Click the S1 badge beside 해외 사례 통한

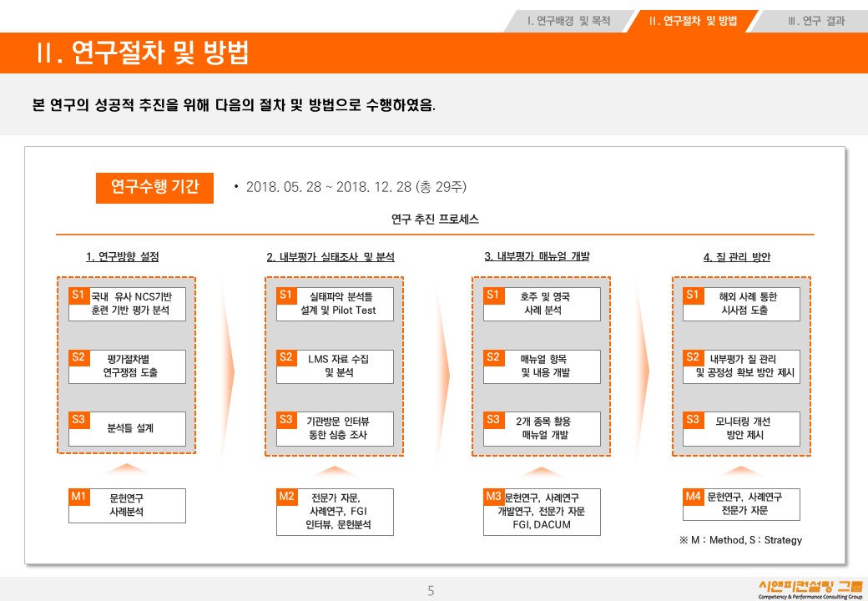[x=693, y=295]
